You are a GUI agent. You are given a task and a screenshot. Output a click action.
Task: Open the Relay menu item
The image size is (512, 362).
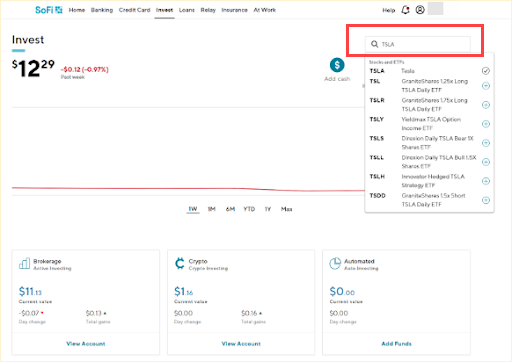pos(208,10)
